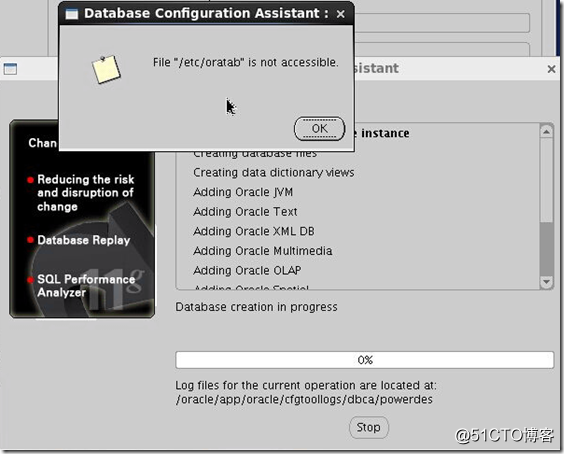The height and width of the screenshot is (454, 564).
Task: Select the 'Adding Oracle JVM' step
Action: (243, 192)
